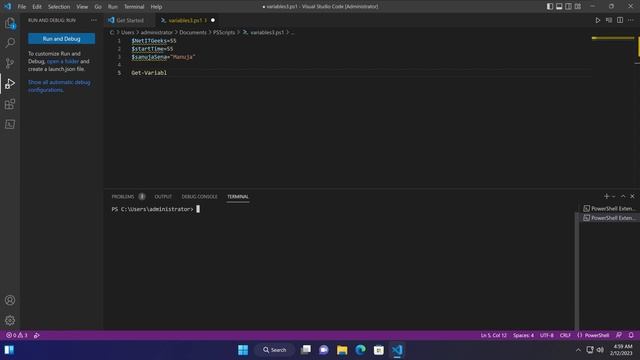Viewport: 640px width, 360px height.
Task: Open File Explorer from taskbar
Action: 342,350
